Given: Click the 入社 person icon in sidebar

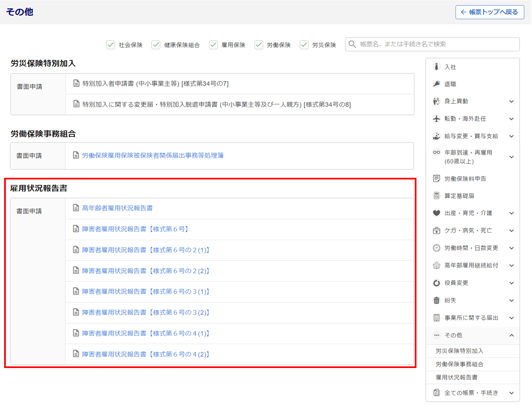Looking at the screenshot, I should (x=436, y=67).
